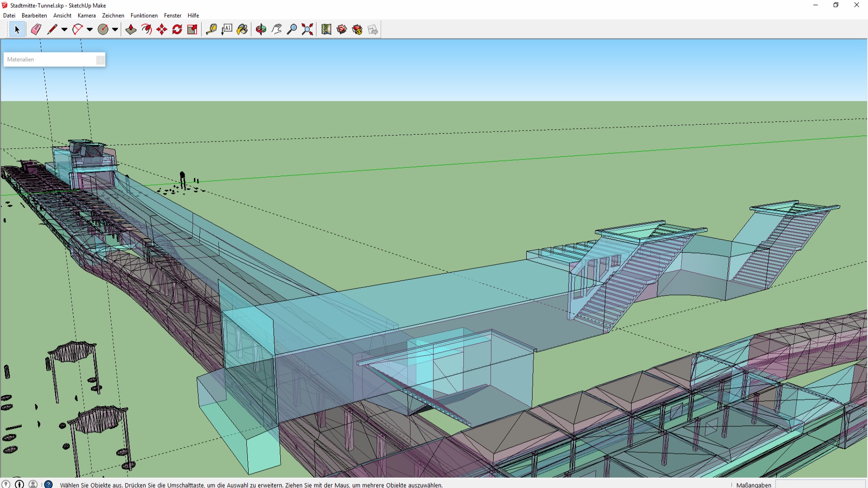Toggle the Select arrow tool
The image size is (868, 488).
coord(17,29)
